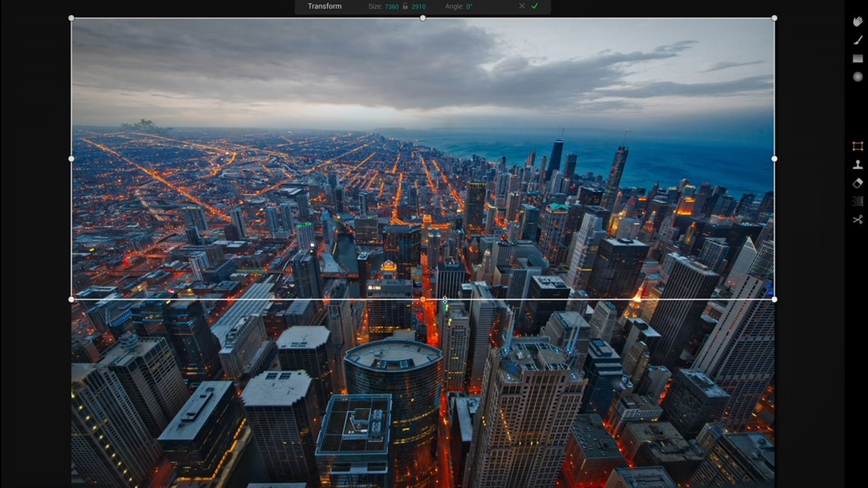Select the Brush masking tool
This screenshot has height=488, width=868.
[x=858, y=40]
